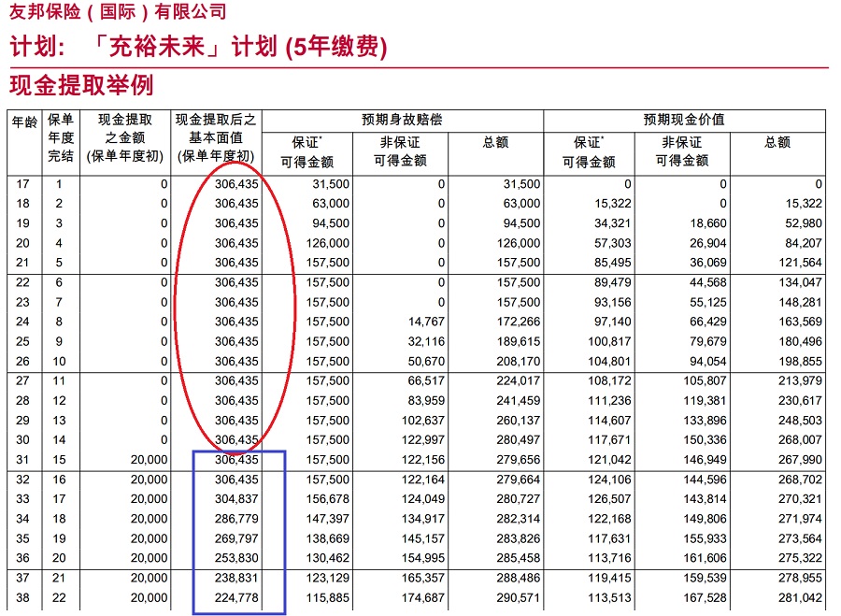Click the 现金提取后之基本面值 column header
This screenshot has width=841, height=616.
click(x=216, y=137)
